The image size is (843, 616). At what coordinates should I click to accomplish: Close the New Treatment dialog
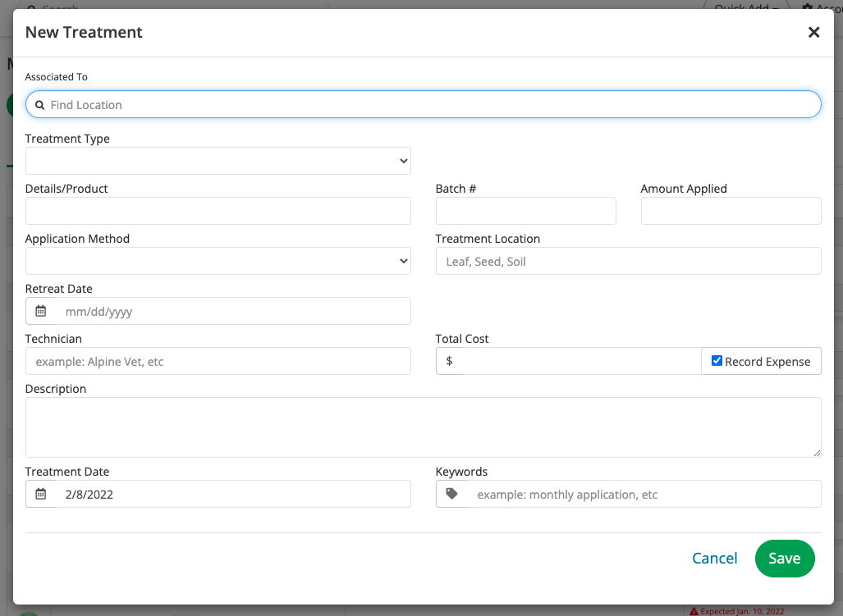[813, 33]
